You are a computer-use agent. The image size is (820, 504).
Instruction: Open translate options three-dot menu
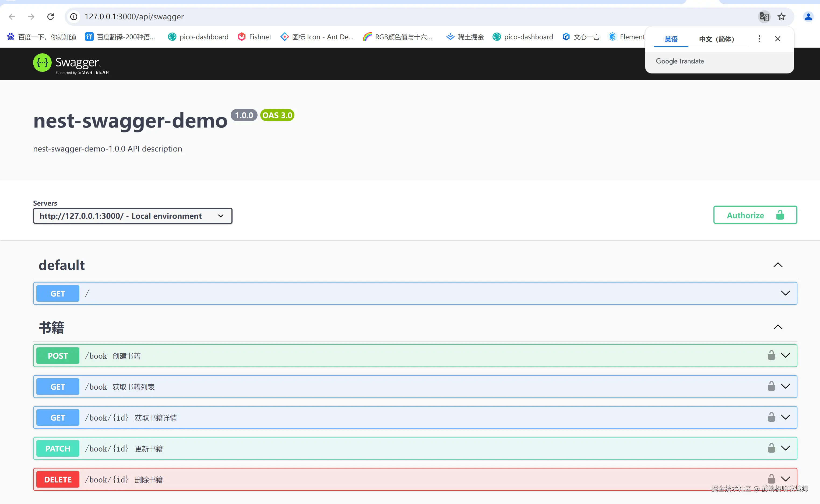pos(759,39)
